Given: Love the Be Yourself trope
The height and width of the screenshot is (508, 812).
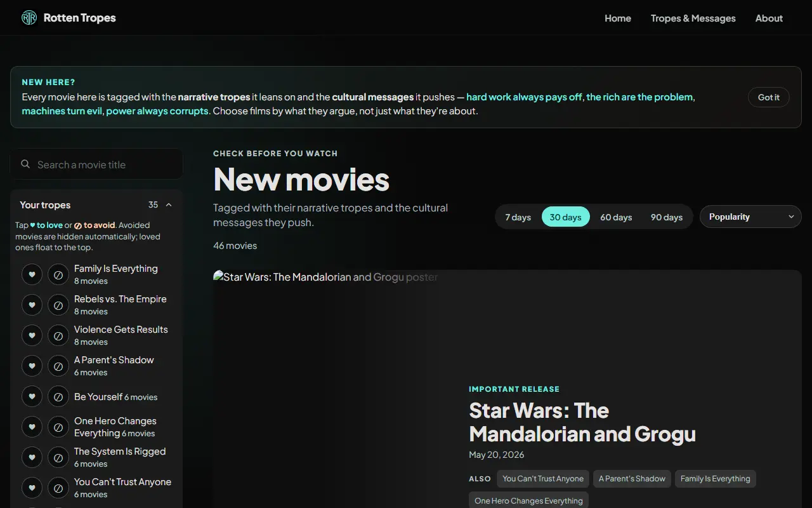Looking at the screenshot, I should tap(32, 396).
